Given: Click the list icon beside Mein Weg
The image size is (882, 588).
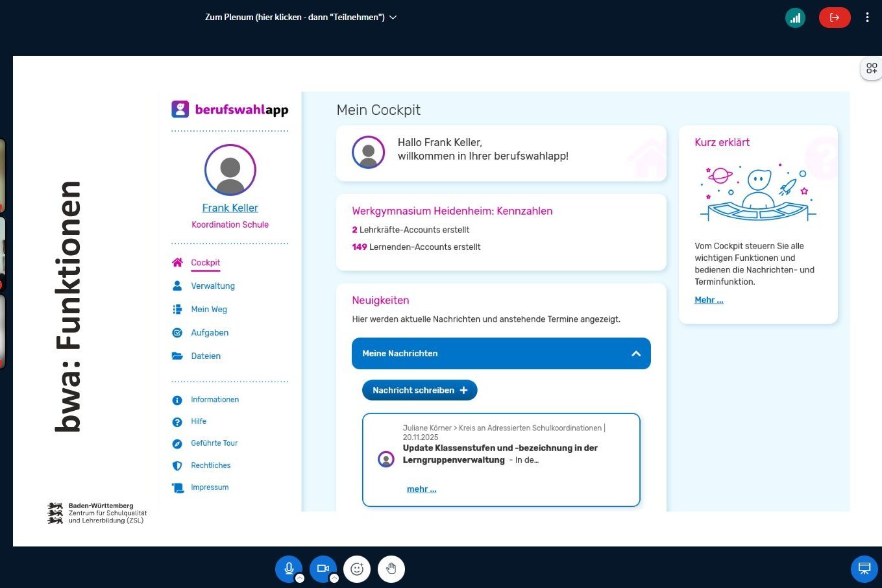Looking at the screenshot, I should pos(177,310).
